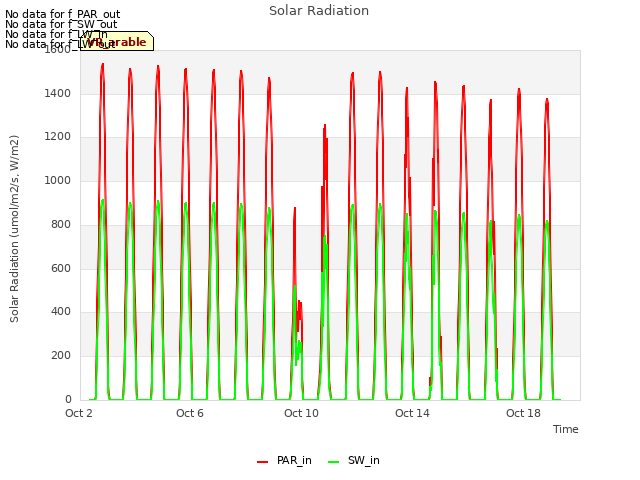This screenshot has width=640, height=480.
Task: Click the 1400 y-axis tick label
Action: [58, 93]
